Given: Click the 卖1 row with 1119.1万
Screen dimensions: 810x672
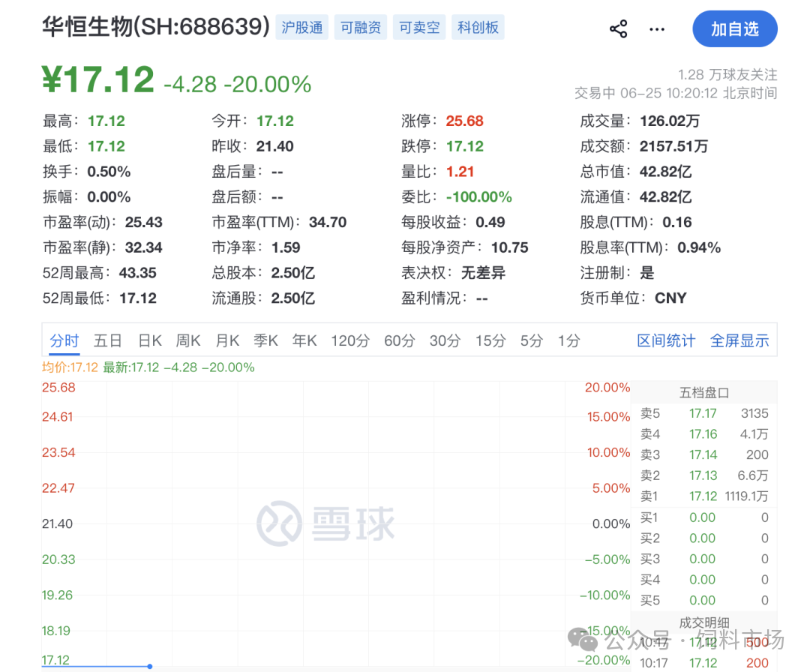Looking at the screenshot, I should tap(704, 496).
